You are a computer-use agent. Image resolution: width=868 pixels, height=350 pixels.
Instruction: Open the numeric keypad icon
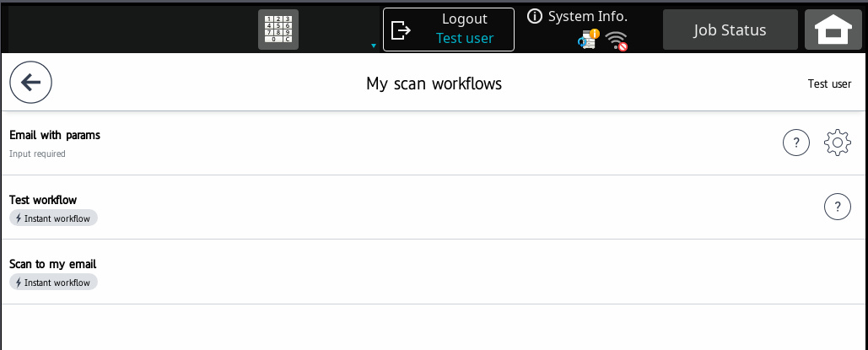click(278, 30)
